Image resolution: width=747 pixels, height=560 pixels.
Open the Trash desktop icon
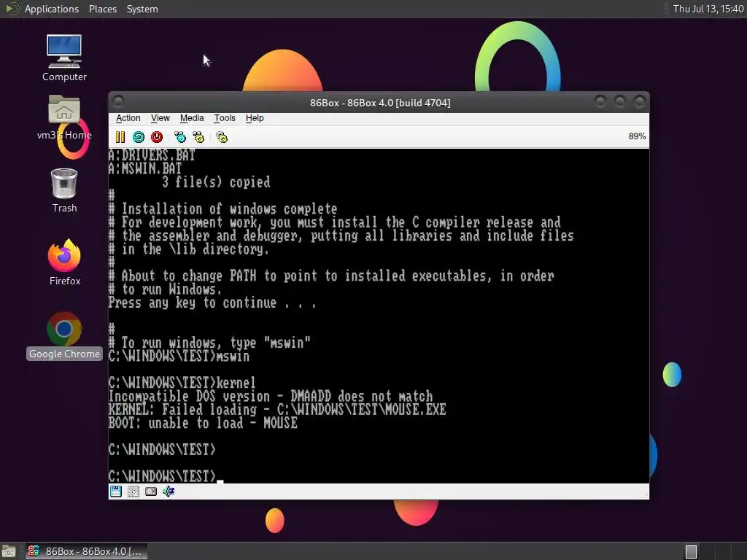64,190
